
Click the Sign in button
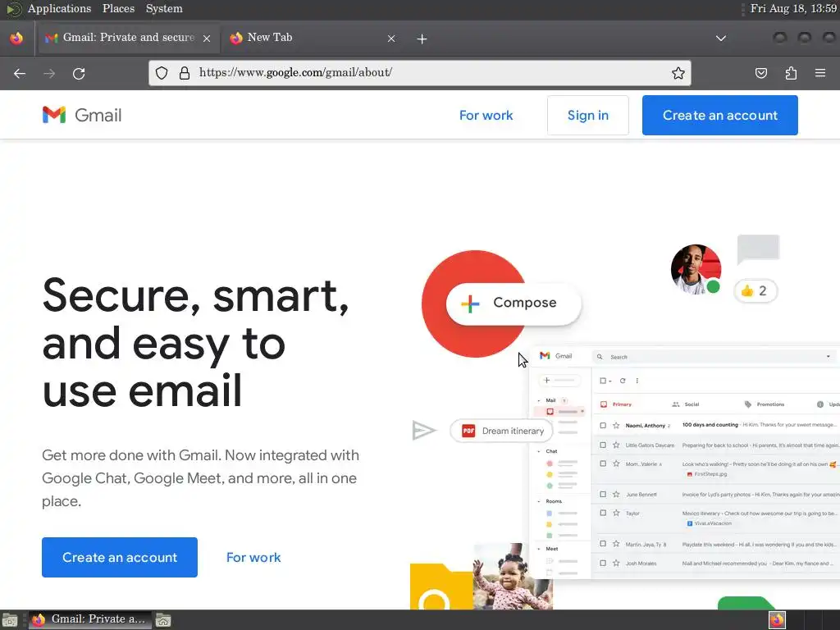pyautogui.click(x=587, y=115)
